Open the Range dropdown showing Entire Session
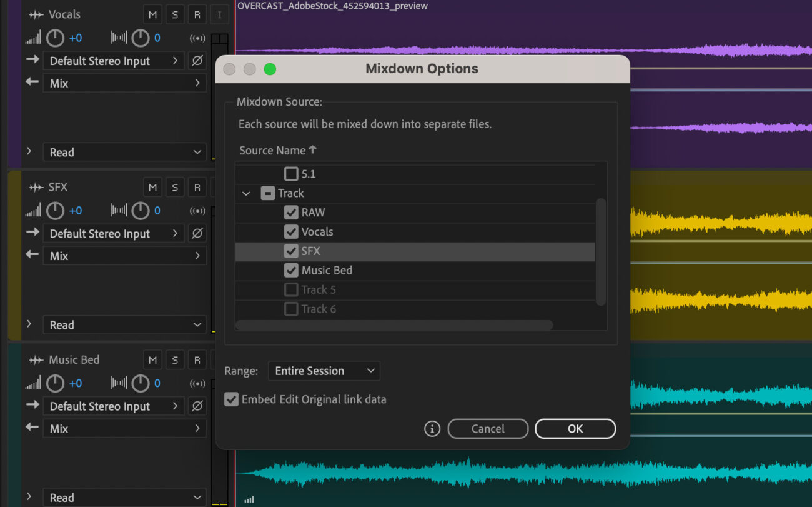The image size is (812, 507). pos(324,371)
